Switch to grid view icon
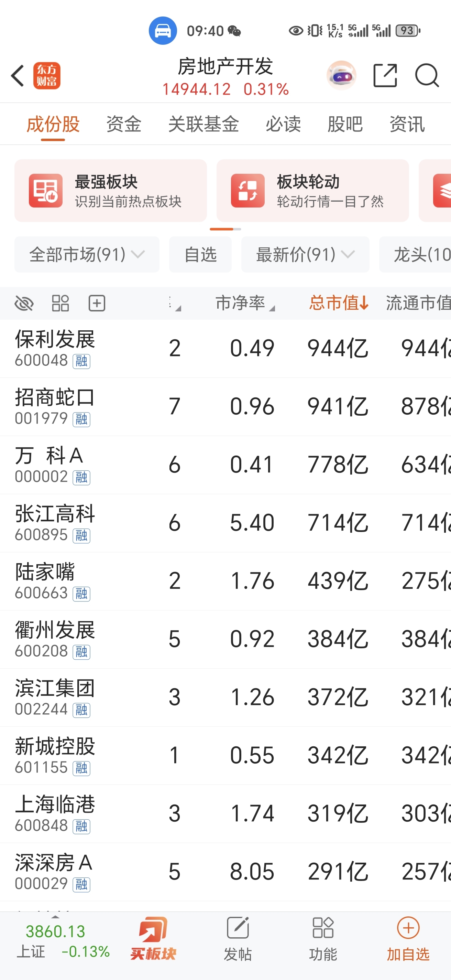Image resolution: width=451 pixels, height=980 pixels. (x=60, y=303)
